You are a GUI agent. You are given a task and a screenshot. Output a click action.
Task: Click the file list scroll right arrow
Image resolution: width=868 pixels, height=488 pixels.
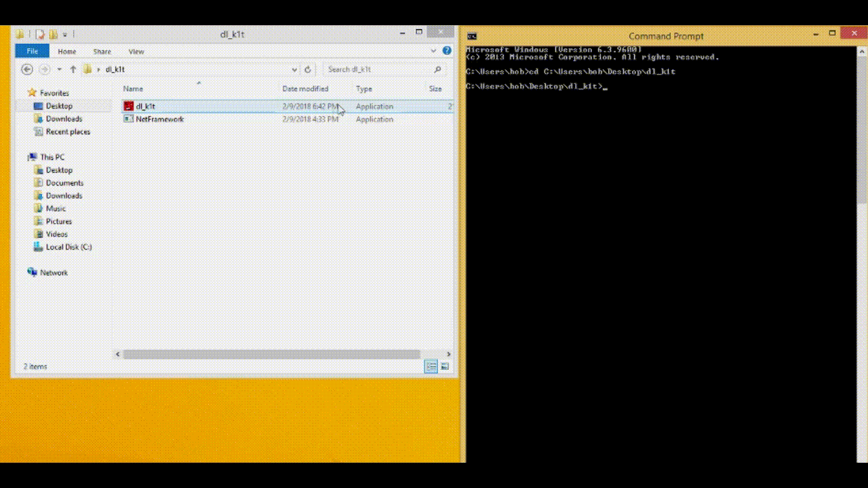coord(449,354)
